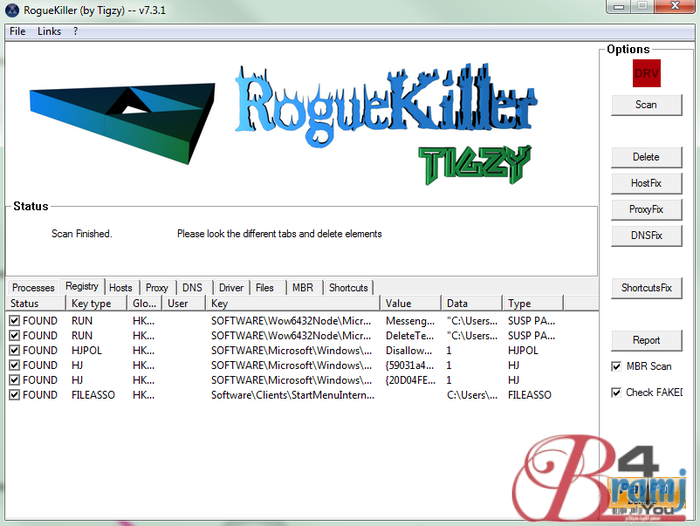
Task: Click the HJPOL key type cell
Action: click(x=87, y=351)
